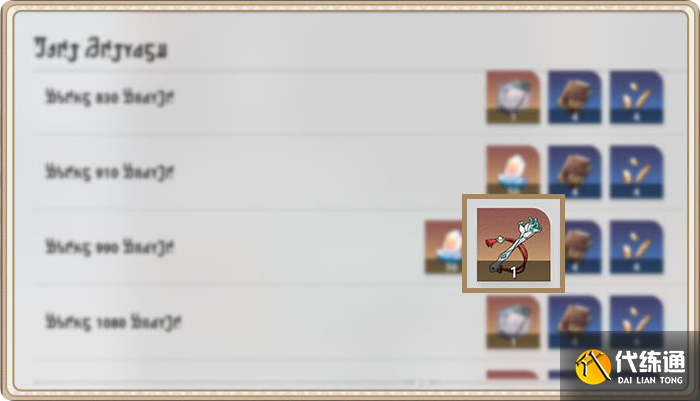
Task: Click the wheat-grain icon in the bow's row
Action: (637, 247)
